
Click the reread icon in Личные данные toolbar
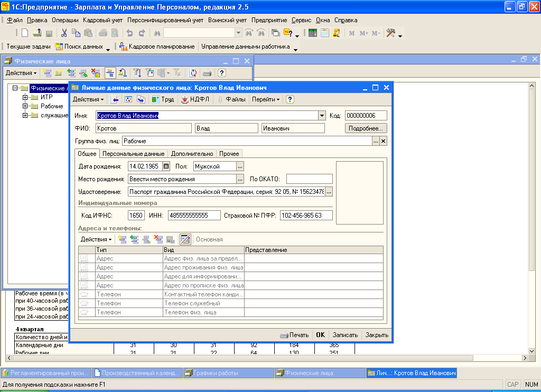tap(128, 99)
